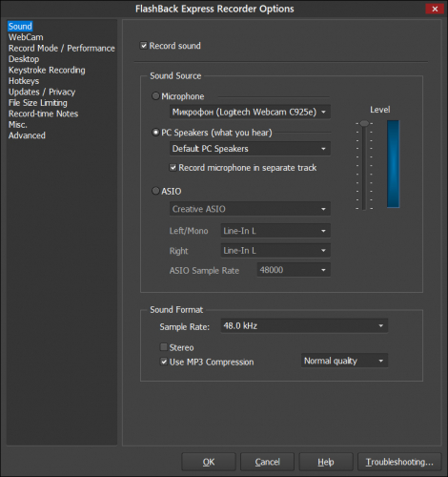The image size is (448, 477).
Task: Select the Advanced section
Action: [27, 135]
